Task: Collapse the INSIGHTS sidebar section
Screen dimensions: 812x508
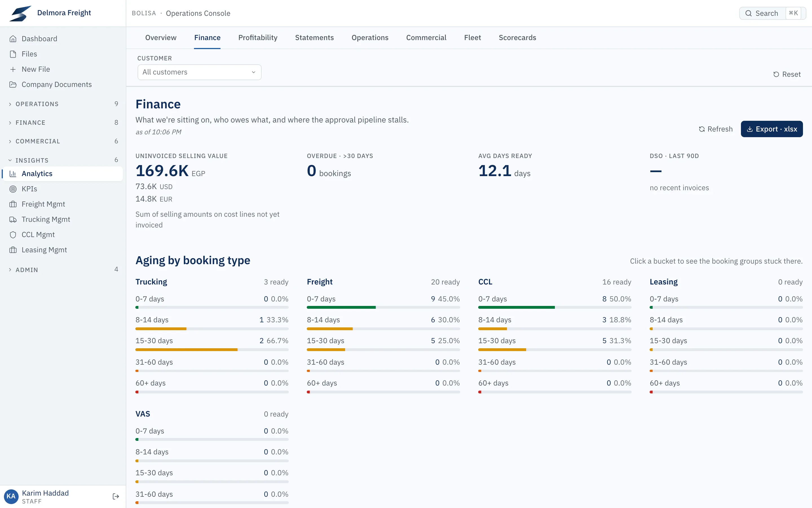Action: pos(63,160)
